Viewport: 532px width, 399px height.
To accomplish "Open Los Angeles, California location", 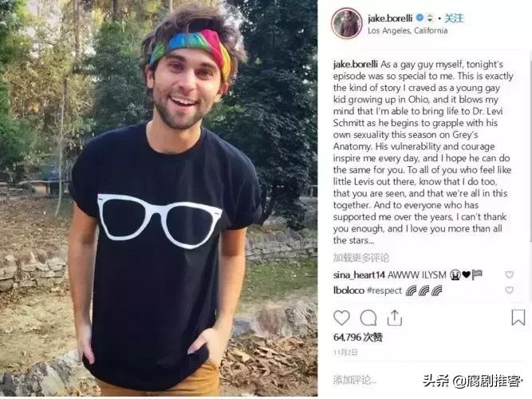I will tap(408, 30).
